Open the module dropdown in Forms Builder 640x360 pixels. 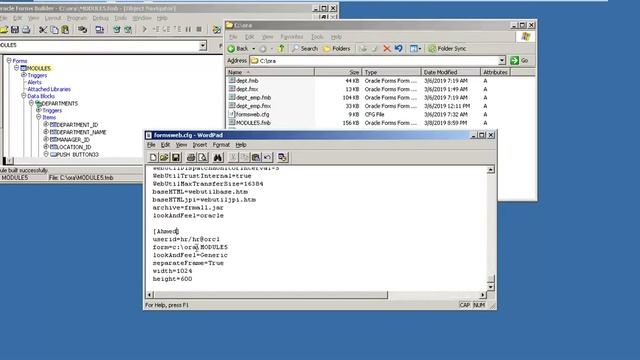pyautogui.click(x=203, y=45)
